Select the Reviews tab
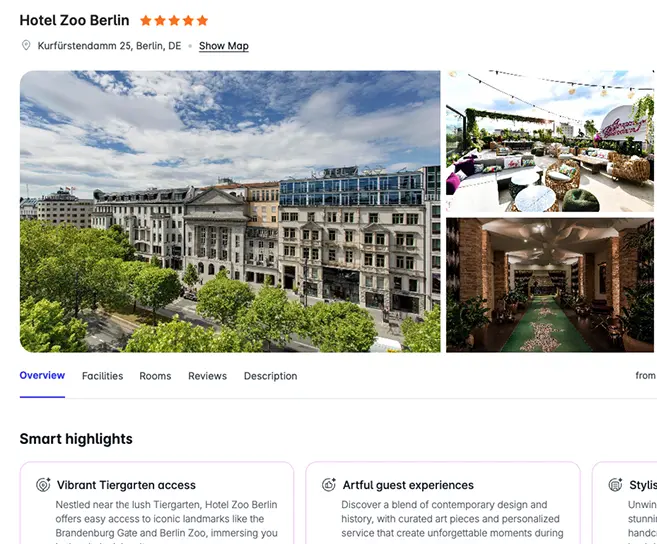The image size is (657, 544). point(207,376)
